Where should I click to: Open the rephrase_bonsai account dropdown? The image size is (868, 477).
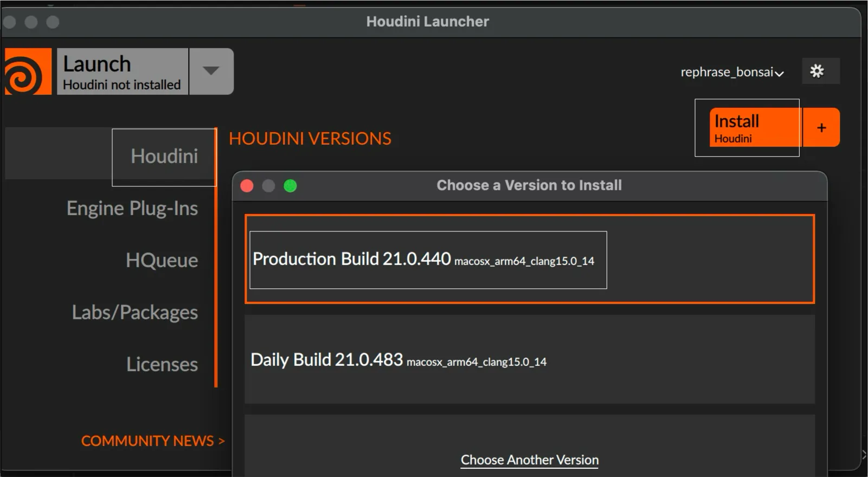click(x=779, y=73)
